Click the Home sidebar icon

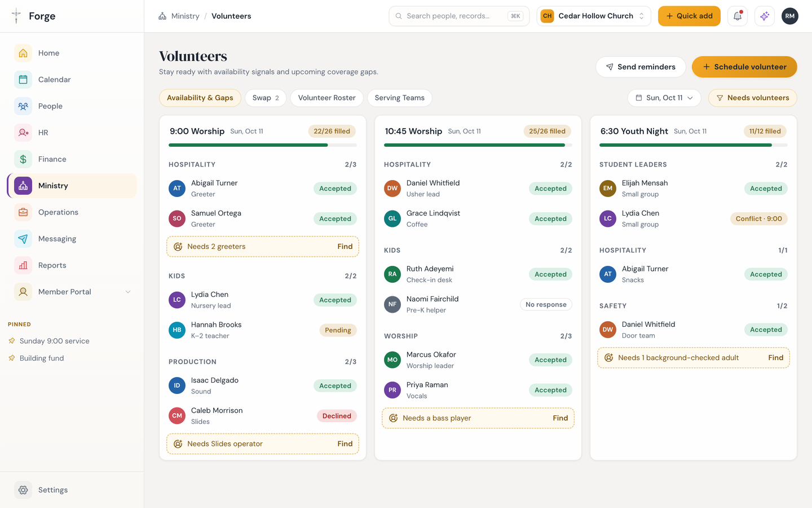pyautogui.click(x=23, y=53)
